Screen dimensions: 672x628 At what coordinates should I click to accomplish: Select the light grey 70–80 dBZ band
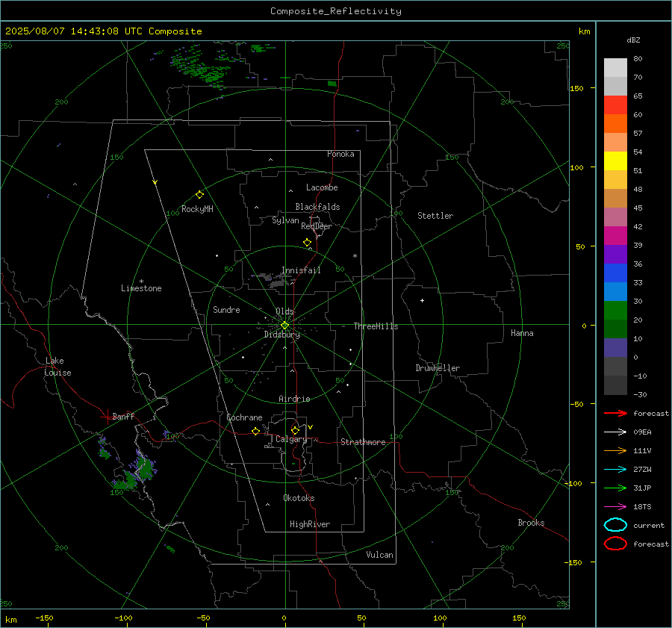615,68
